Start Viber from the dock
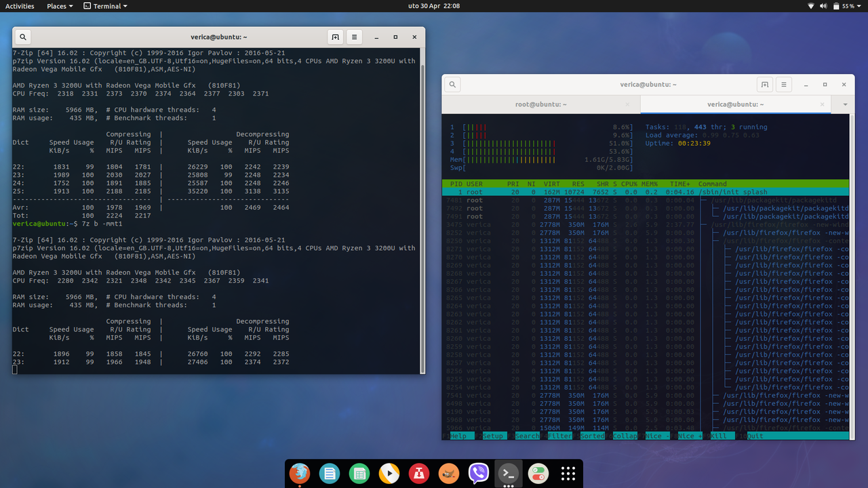This screenshot has height=488, width=868. (478, 473)
